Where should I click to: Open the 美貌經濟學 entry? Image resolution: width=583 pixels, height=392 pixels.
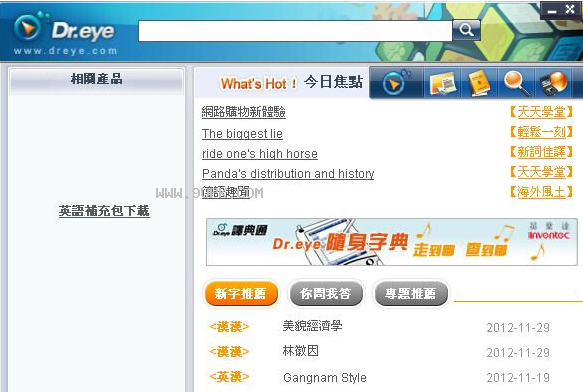312,326
